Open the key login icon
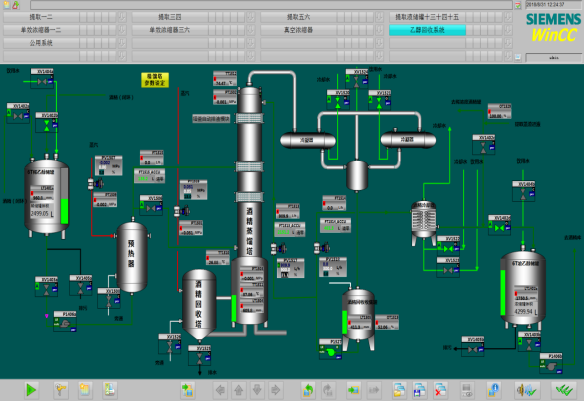585x402 pixels. (60, 390)
